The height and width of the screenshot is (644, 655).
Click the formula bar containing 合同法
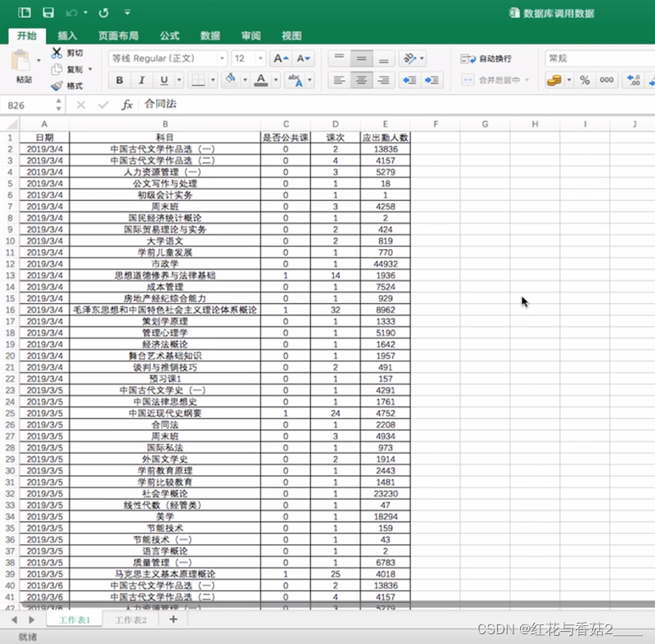click(397, 105)
